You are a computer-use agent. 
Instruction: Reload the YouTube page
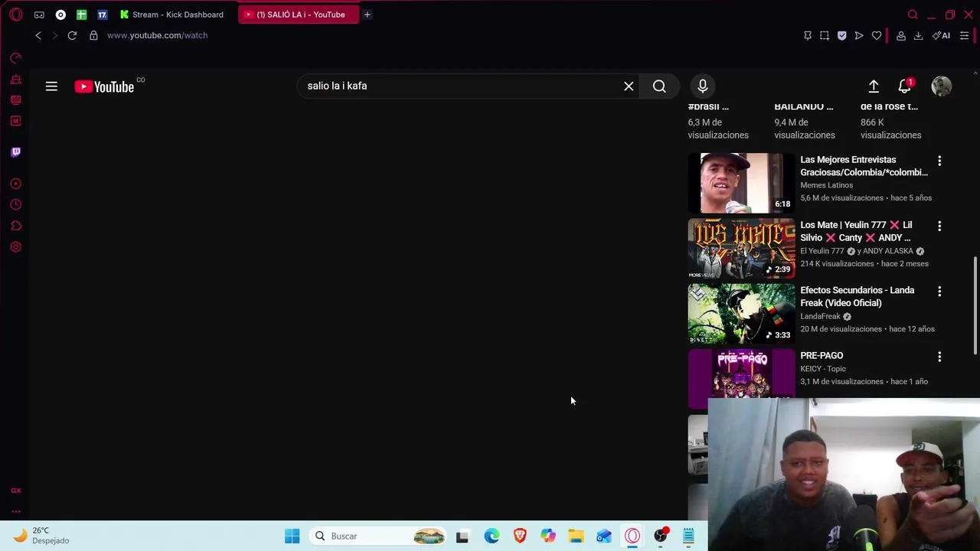click(x=72, y=35)
